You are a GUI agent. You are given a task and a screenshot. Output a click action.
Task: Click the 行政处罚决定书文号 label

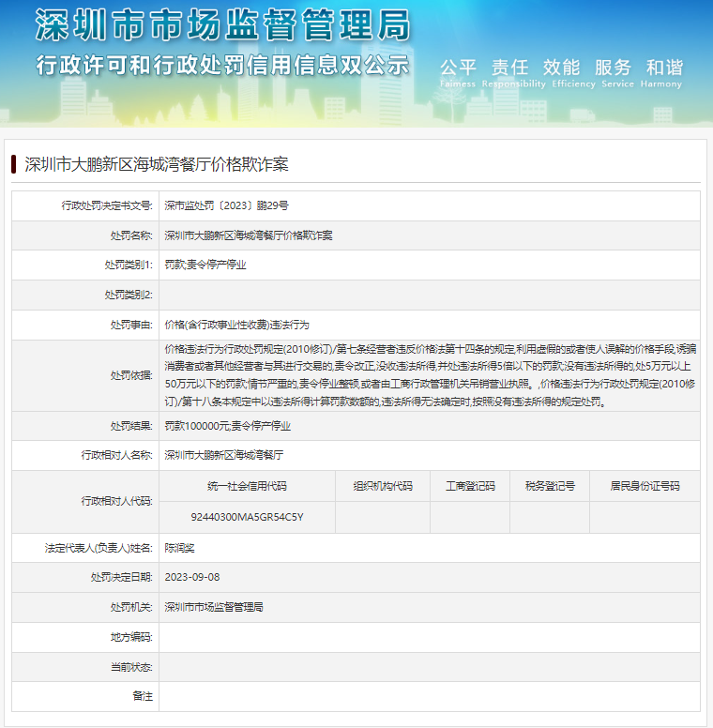coord(107,205)
